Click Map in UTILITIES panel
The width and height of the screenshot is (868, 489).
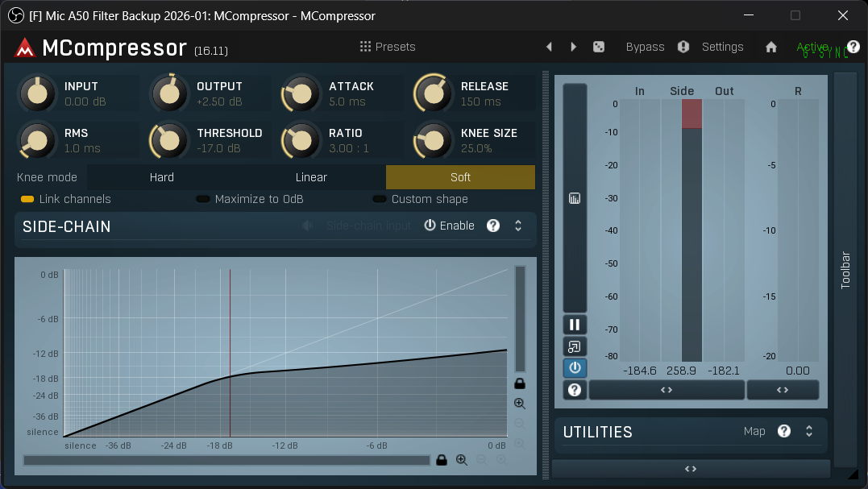[754, 431]
